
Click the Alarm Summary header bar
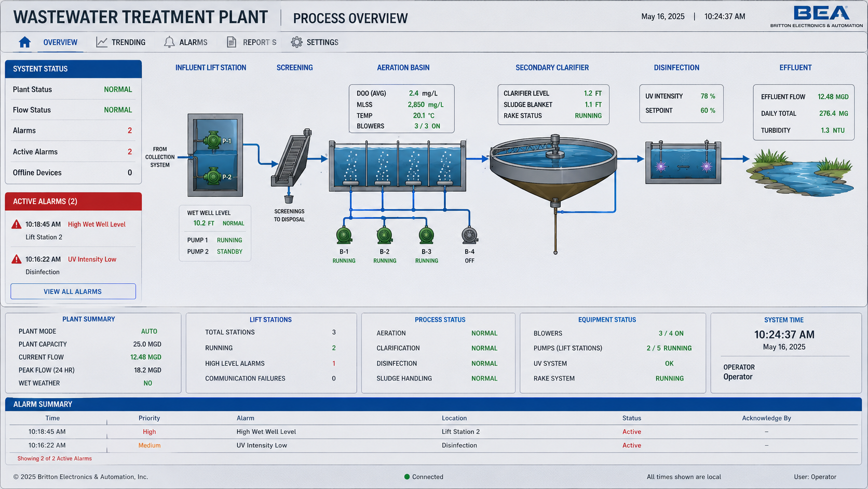coord(433,404)
